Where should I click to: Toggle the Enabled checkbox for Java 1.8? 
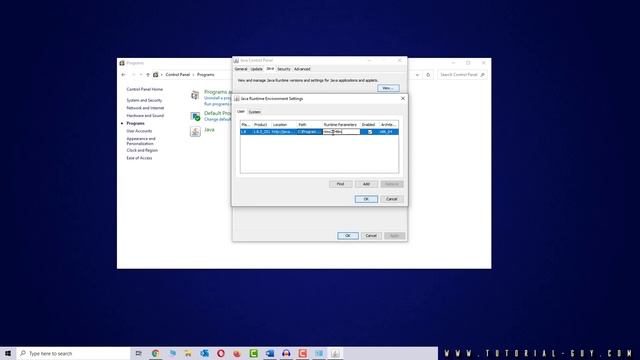[370, 132]
